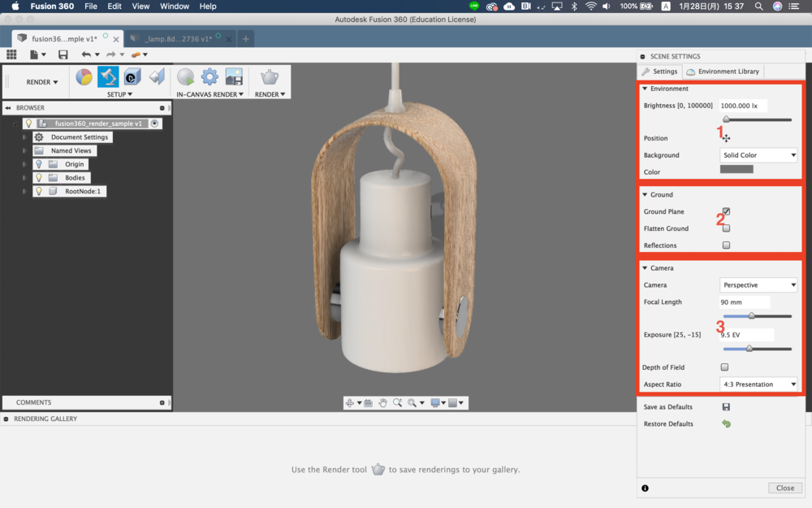The height and width of the screenshot is (508, 812).
Task: Click the Save as Defaults disk icon
Action: click(x=726, y=407)
